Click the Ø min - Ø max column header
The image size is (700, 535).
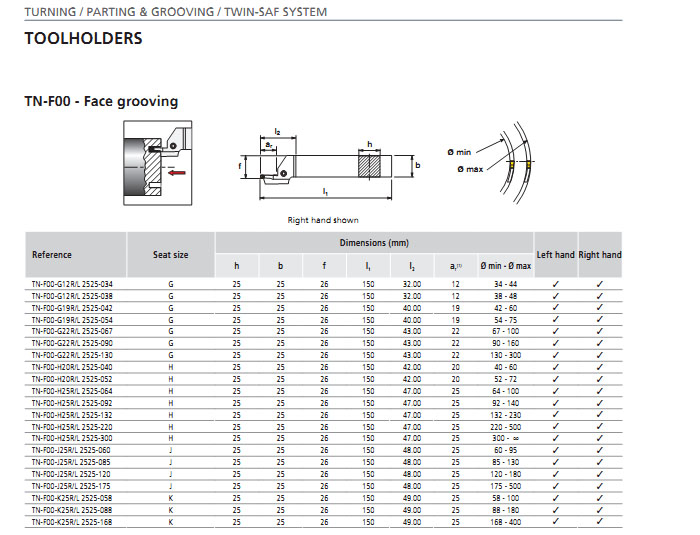(x=504, y=265)
